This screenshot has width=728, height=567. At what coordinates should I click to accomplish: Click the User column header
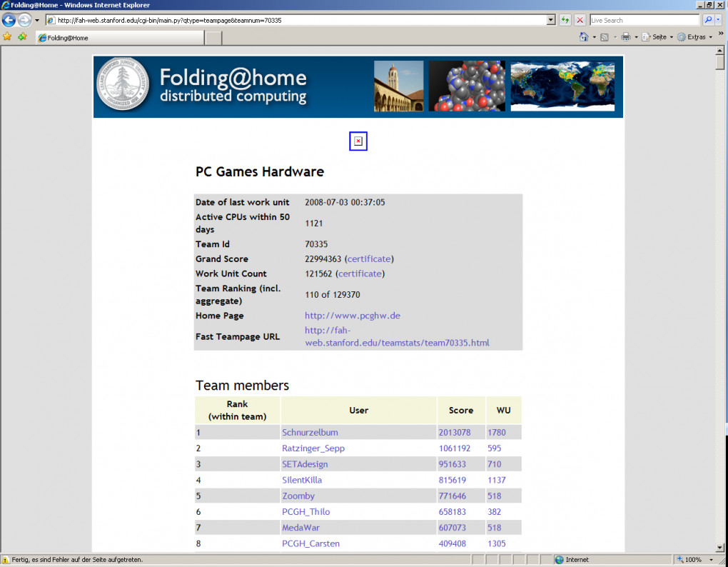(358, 410)
